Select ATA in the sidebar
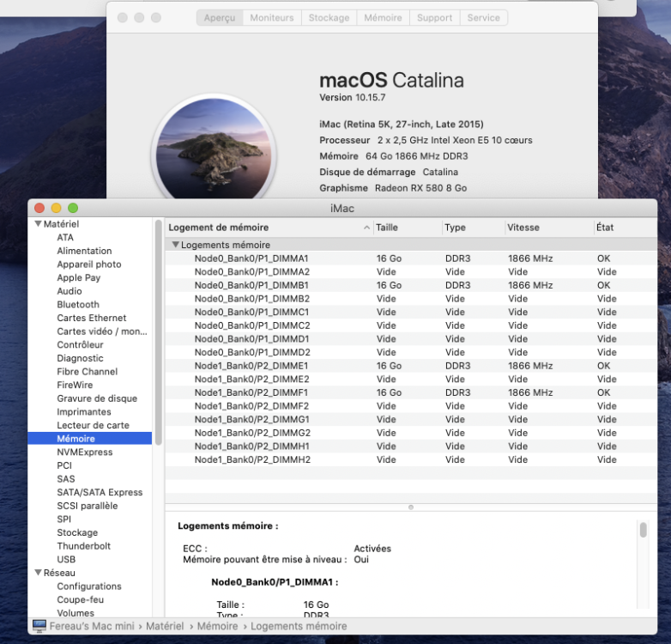The width and height of the screenshot is (671, 644). (65, 237)
